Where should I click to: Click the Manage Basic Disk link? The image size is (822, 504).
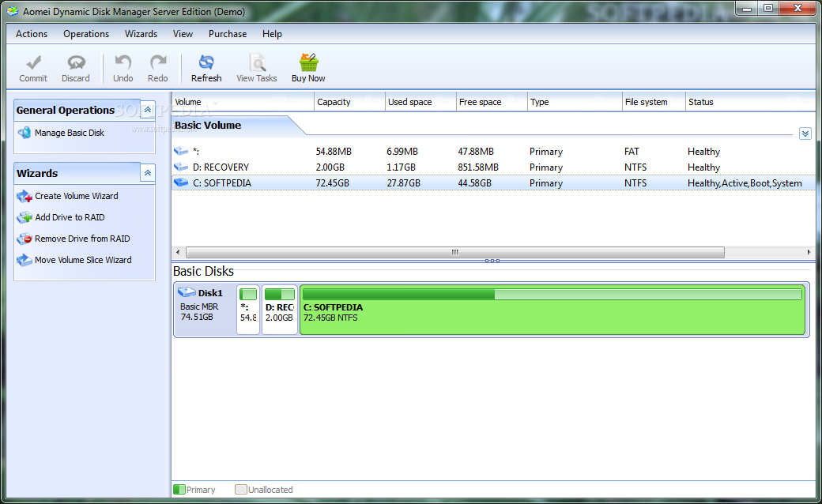click(70, 133)
